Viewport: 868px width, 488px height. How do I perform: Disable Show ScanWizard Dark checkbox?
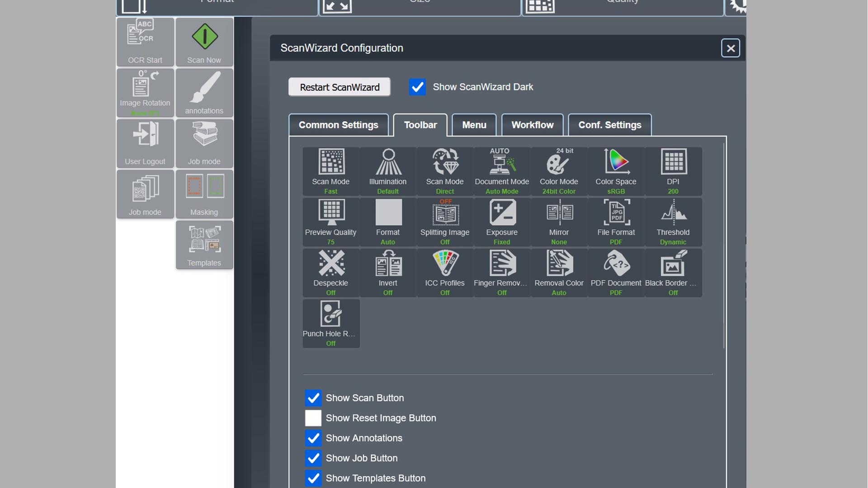tap(417, 87)
